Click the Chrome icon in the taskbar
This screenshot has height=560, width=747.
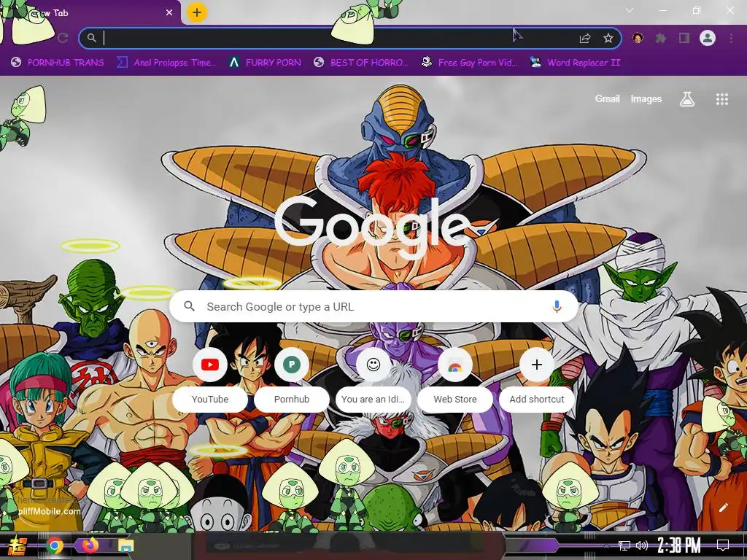click(54, 545)
